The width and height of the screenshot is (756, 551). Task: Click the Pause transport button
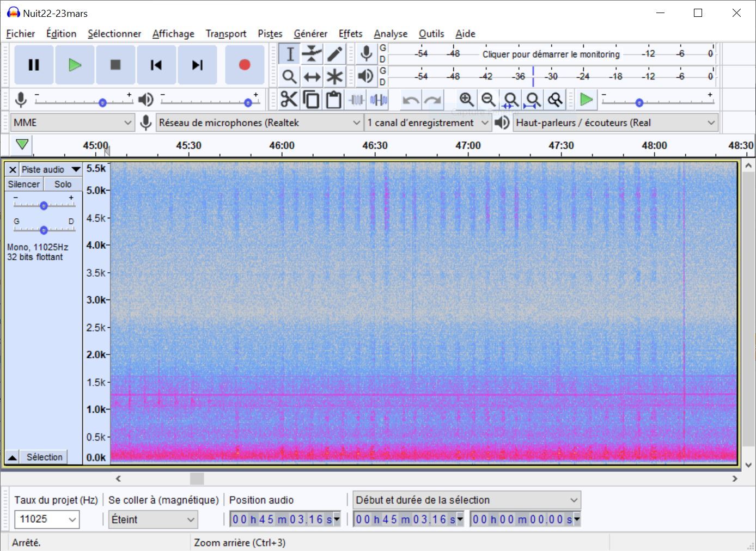(x=34, y=65)
